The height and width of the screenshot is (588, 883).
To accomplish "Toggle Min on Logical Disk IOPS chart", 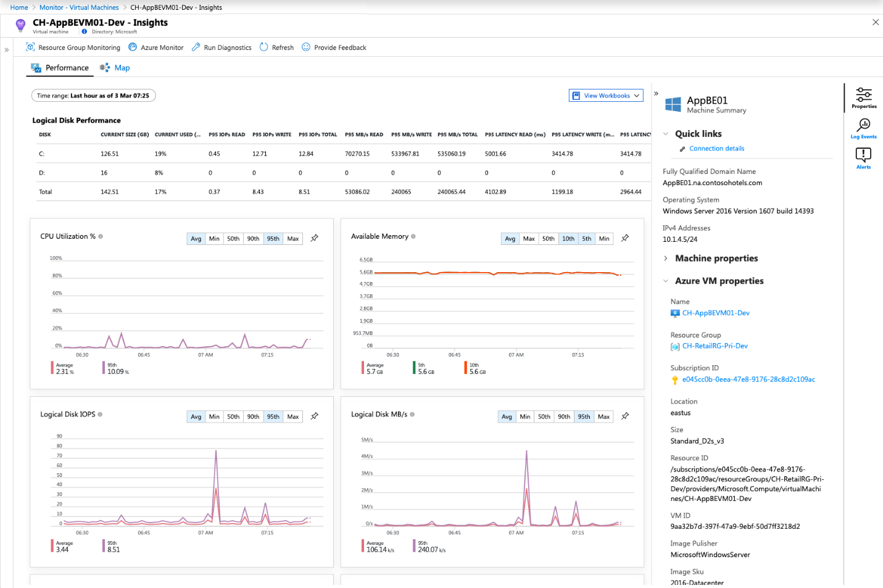I will coord(214,417).
